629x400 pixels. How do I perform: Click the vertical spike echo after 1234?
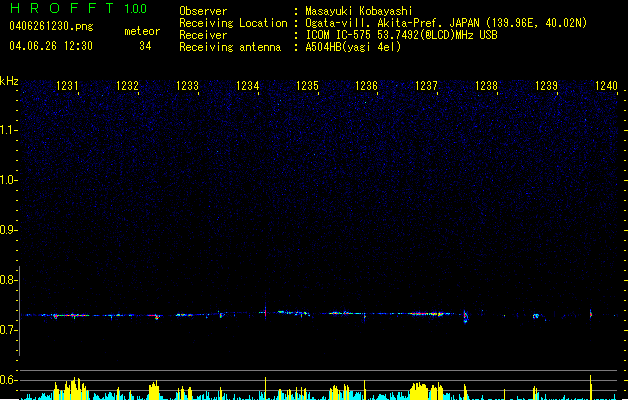coord(265,310)
